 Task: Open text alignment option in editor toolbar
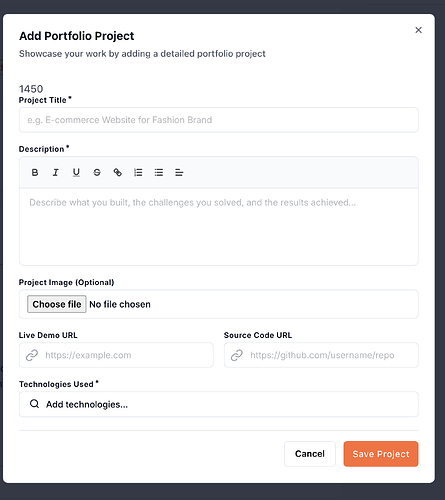point(179,172)
